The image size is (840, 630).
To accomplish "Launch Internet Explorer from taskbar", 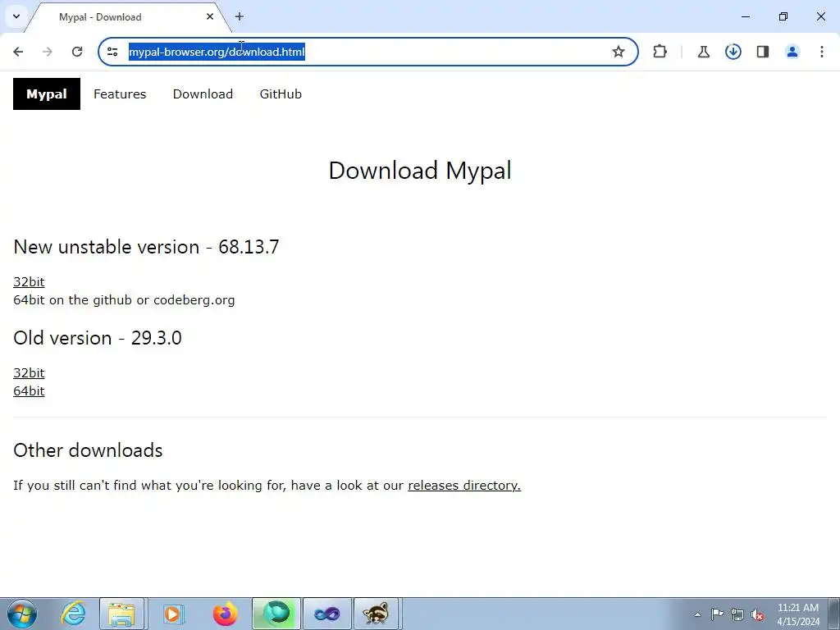I will 73,614.
